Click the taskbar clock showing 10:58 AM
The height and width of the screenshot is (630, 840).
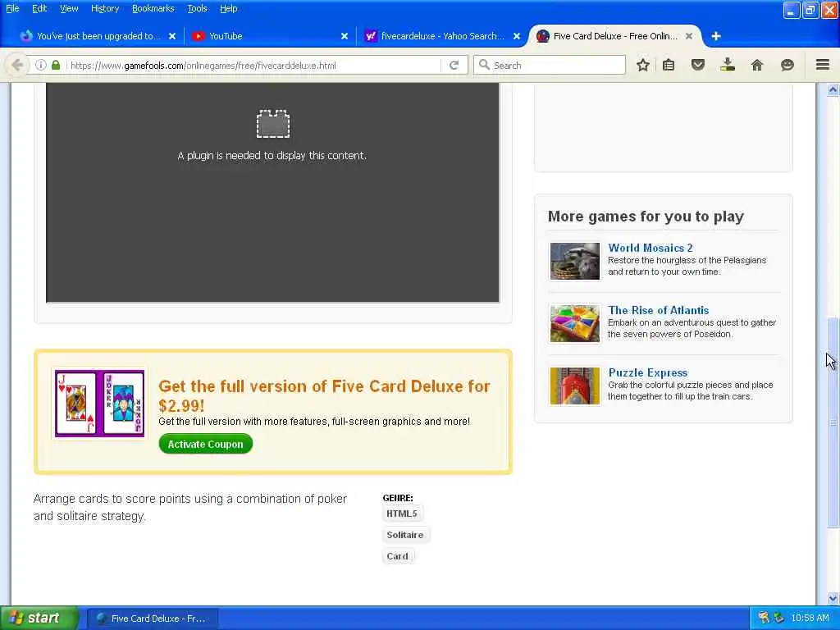point(810,618)
